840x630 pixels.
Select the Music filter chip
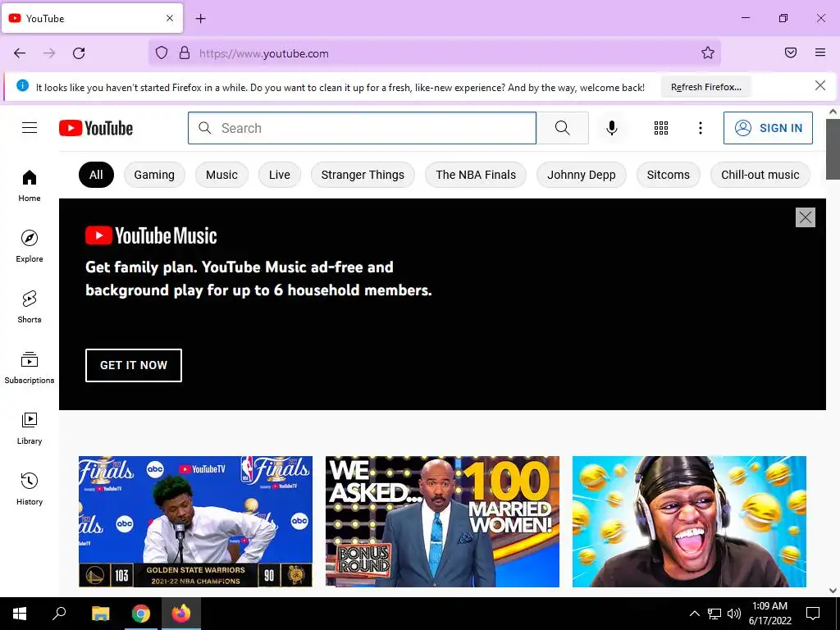coord(221,175)
